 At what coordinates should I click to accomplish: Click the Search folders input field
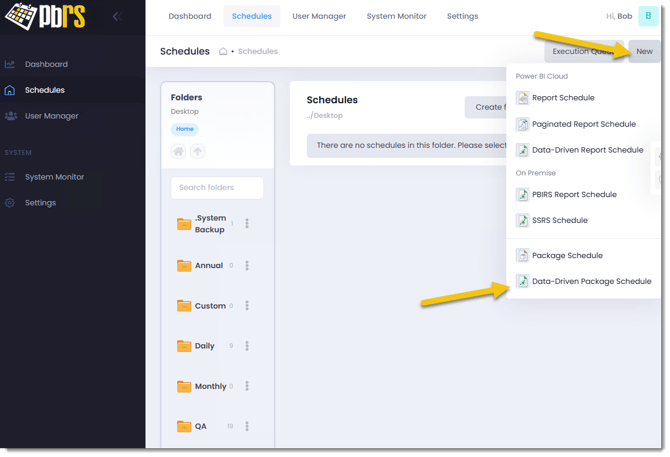click(x=217, y=188)
